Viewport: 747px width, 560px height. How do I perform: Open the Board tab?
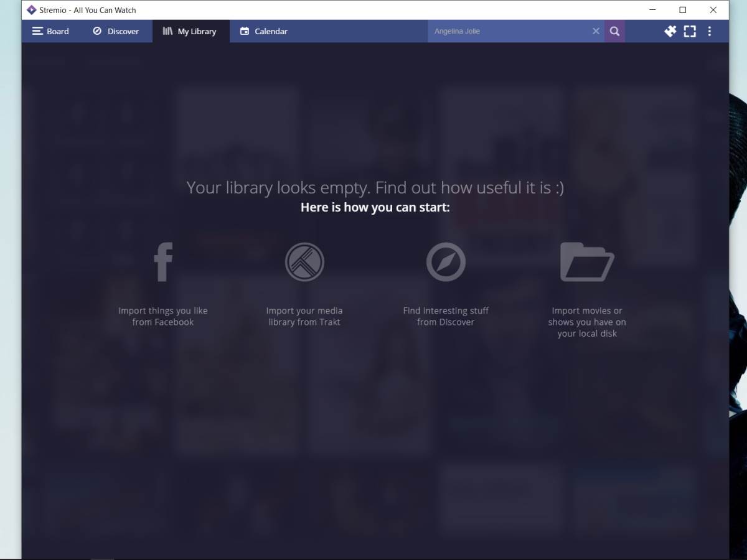coord(50,31)
